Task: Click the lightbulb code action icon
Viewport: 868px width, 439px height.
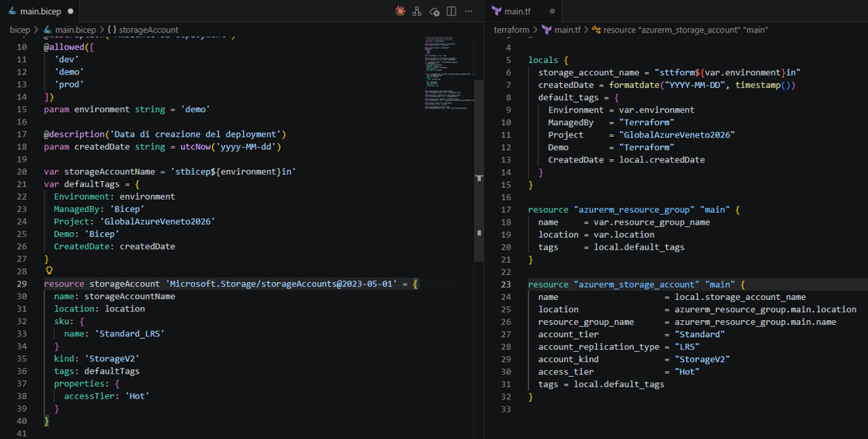Action: pos(49,270)
